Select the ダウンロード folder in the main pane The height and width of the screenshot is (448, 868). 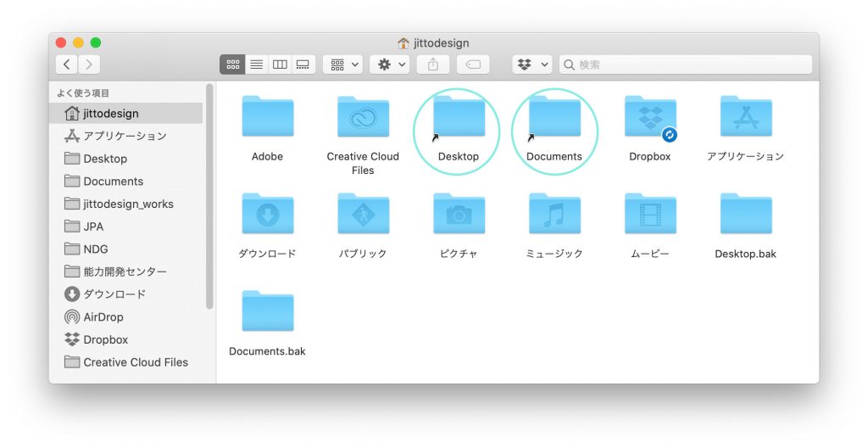point(267,214)
